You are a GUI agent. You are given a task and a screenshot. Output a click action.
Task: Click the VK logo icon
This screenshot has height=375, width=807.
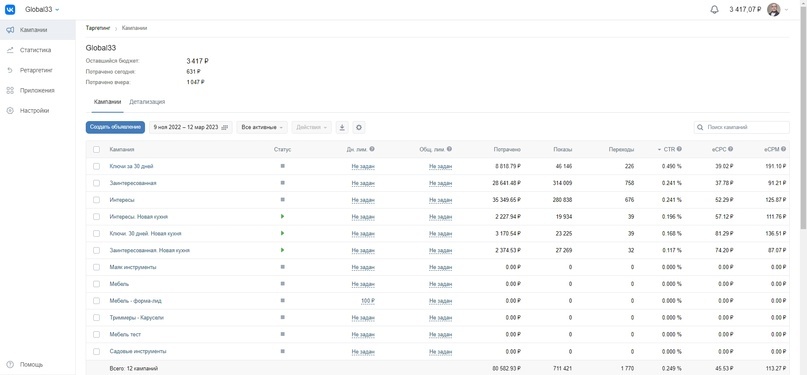tap(10, 9)
